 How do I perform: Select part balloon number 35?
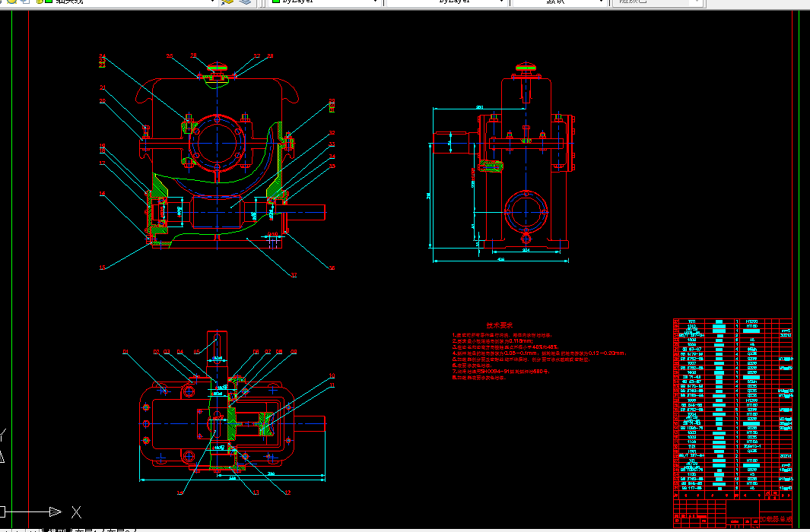click(x=332, y=166)
